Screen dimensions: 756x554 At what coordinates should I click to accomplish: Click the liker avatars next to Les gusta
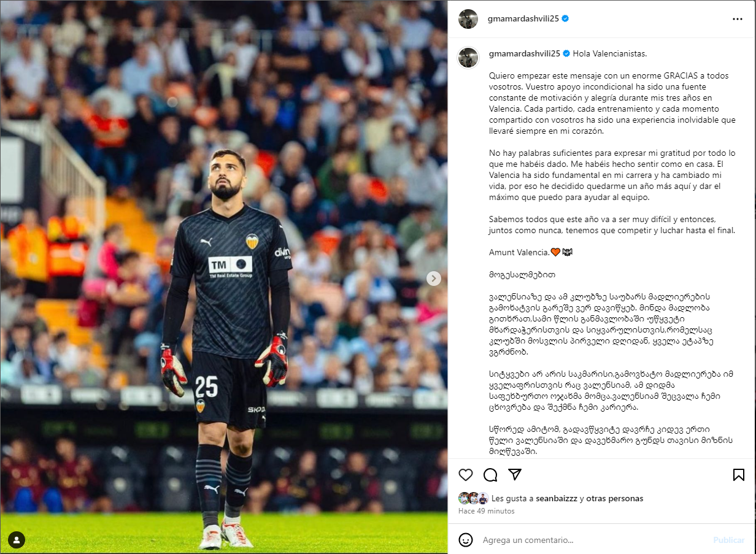[473, 498]
